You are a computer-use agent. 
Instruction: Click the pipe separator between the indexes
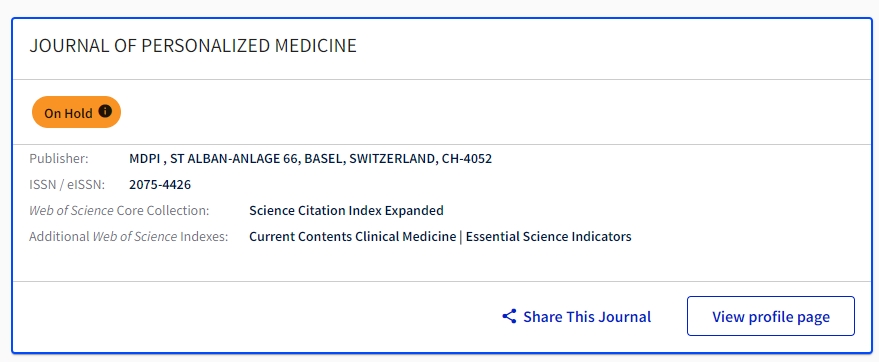point(461,236)
